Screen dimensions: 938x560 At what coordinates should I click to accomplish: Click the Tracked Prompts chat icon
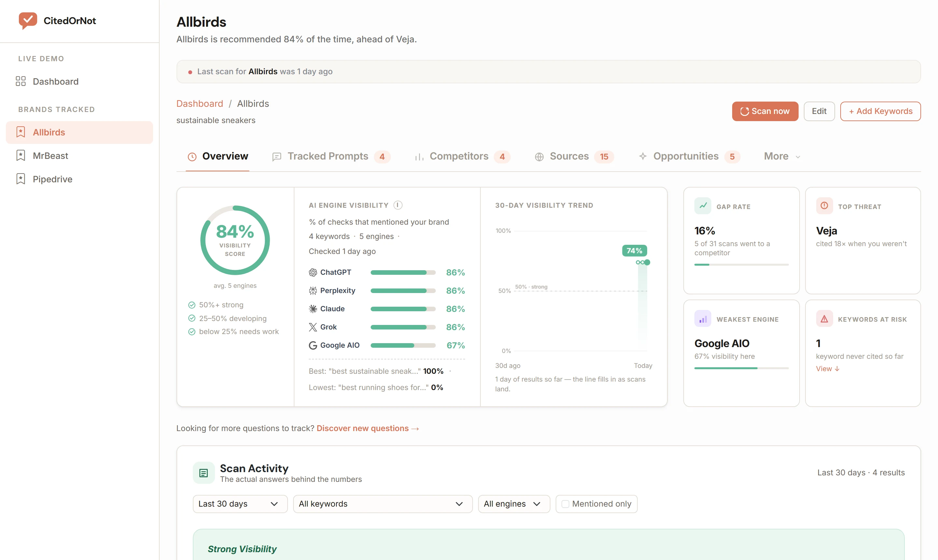click(x=277, y=157)
